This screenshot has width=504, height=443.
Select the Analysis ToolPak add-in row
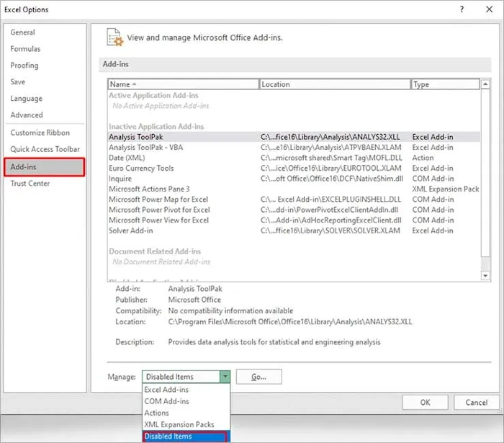tap(294, 137)
